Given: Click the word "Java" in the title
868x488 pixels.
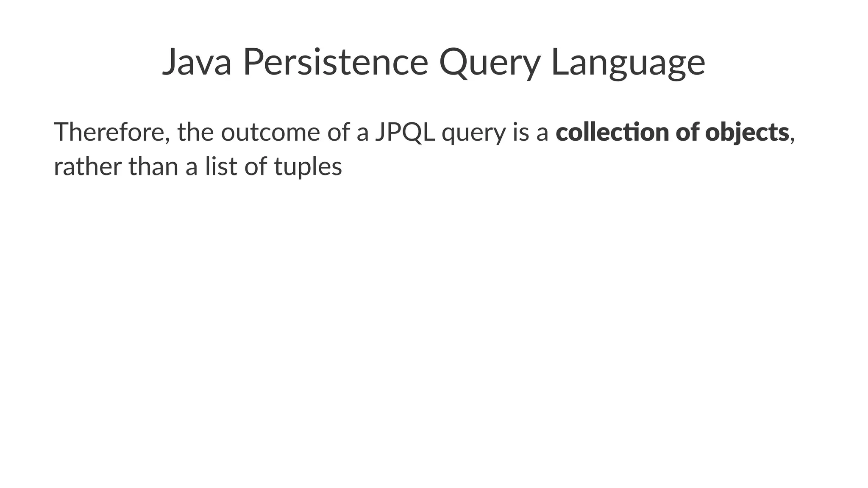Looking at the screenshot, I should tap(197, 62).
